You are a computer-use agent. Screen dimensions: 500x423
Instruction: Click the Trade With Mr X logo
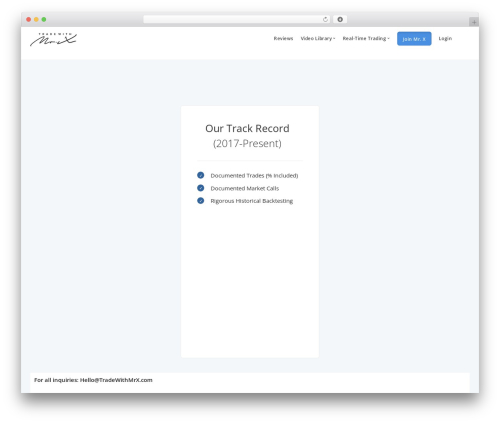[x=53, y=39]
